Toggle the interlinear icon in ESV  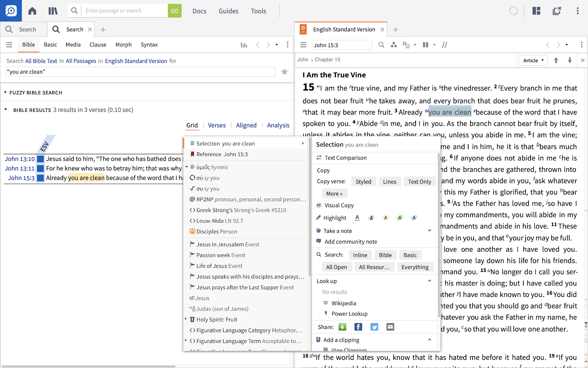click(x=406, y=45)
